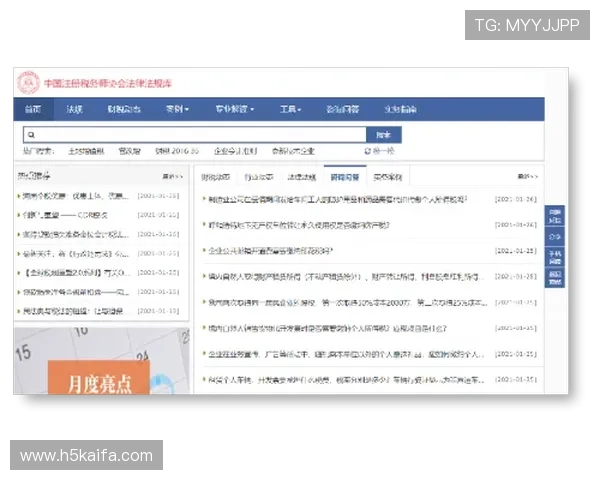Open the question mentioning 第一次取得10%成本2000万

pyautogui.click(x=347, y=302)
